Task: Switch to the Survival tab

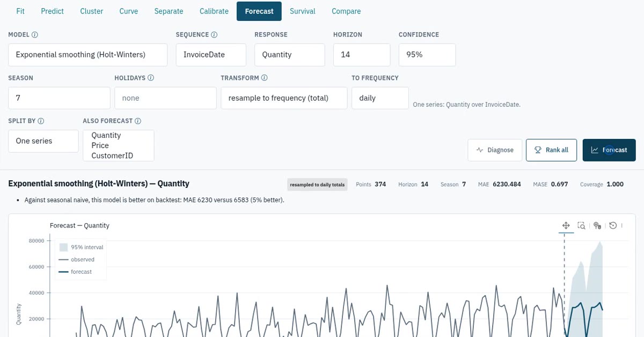Action: tap(303, 11)
